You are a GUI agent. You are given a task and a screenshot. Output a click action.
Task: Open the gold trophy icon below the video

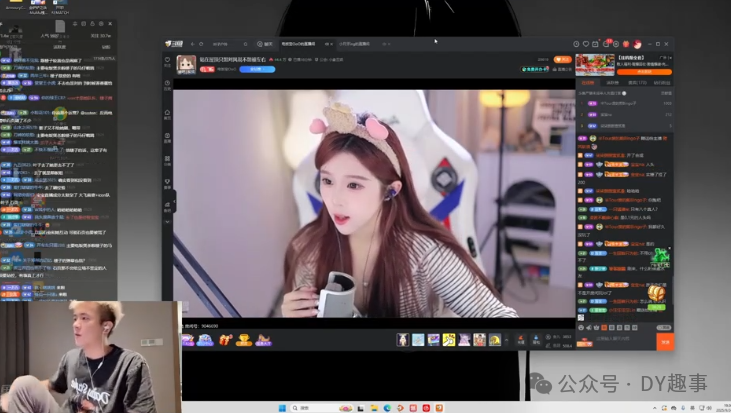244,340
